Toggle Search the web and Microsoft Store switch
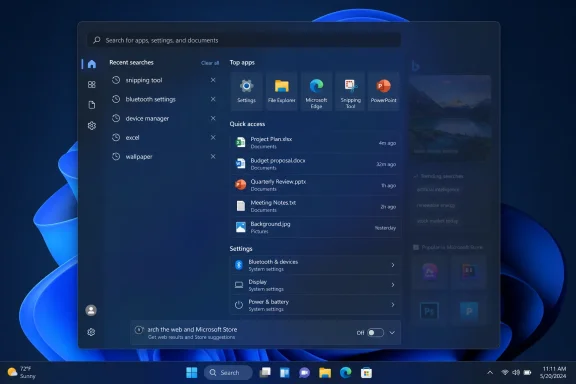The height and width of the screenshot is (384, 576). (x=375, y=333)
